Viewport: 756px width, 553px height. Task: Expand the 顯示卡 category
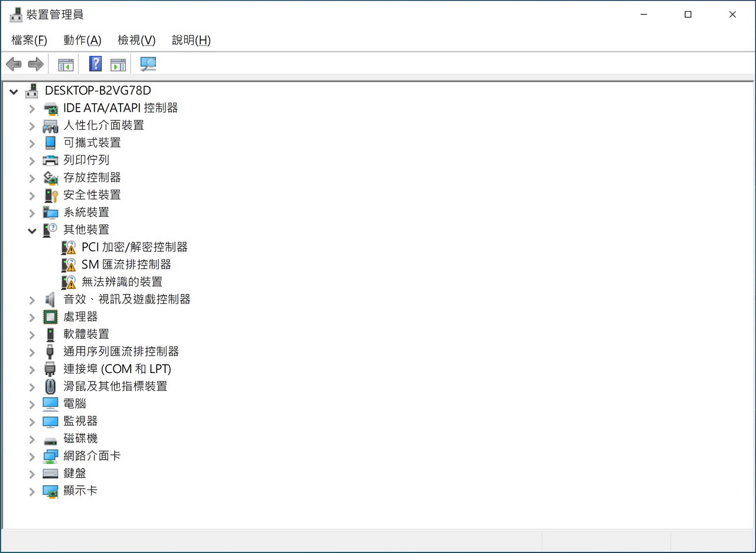(x=32, y=492)
